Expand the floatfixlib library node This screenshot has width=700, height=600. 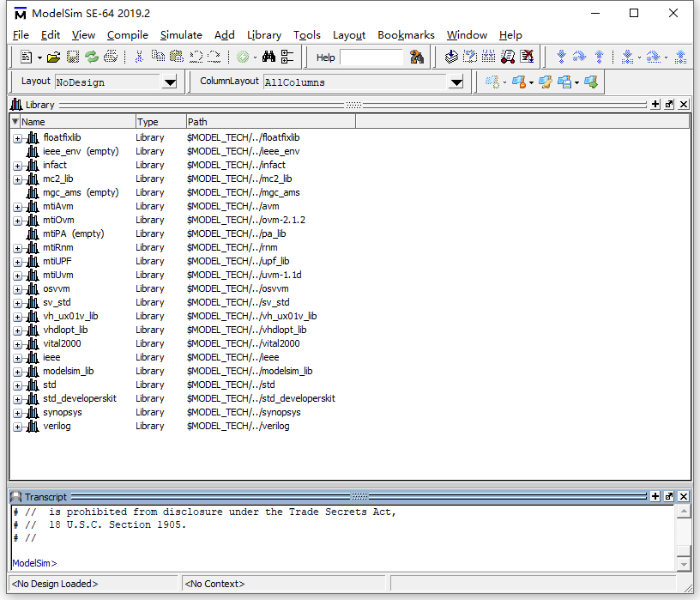17,138
